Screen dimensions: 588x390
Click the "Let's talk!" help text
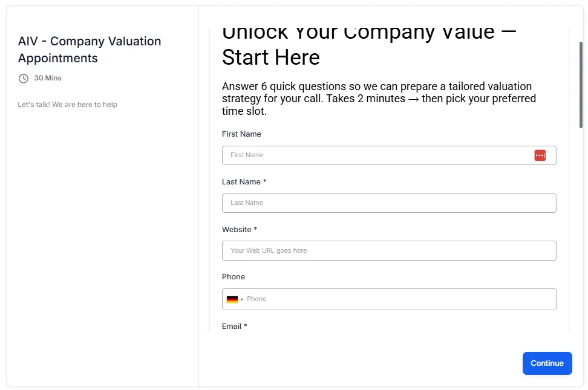pos(68,105)
